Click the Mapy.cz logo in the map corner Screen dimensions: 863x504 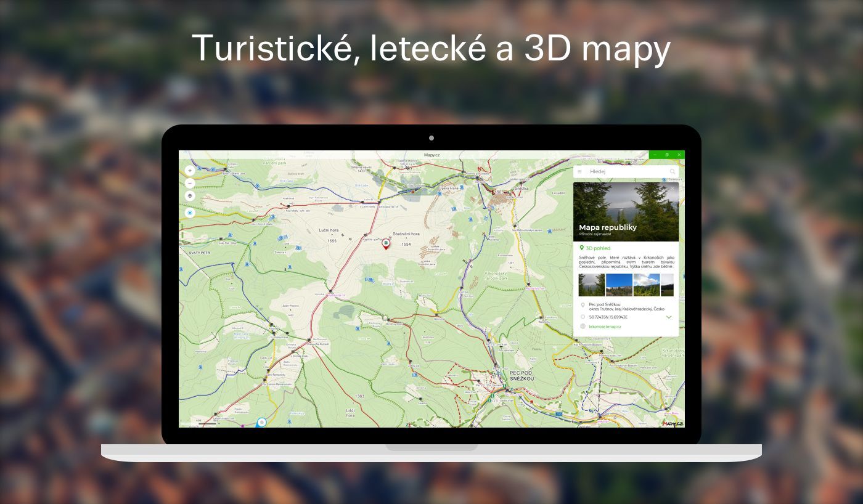pyautogui.click(x=673, y=423)
